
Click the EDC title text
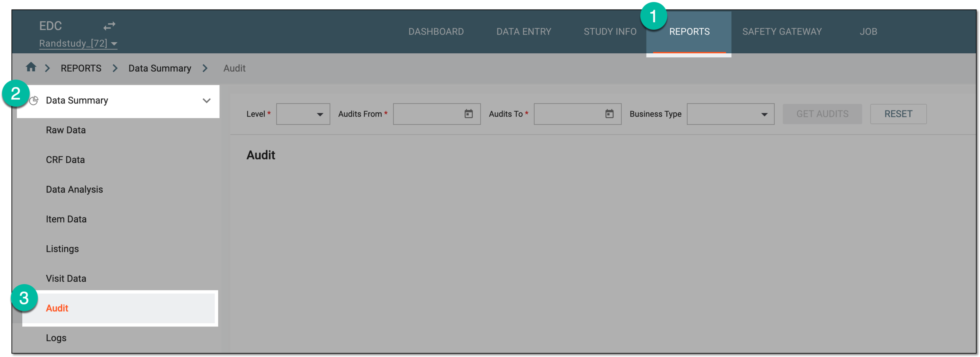tap(50, 26)
